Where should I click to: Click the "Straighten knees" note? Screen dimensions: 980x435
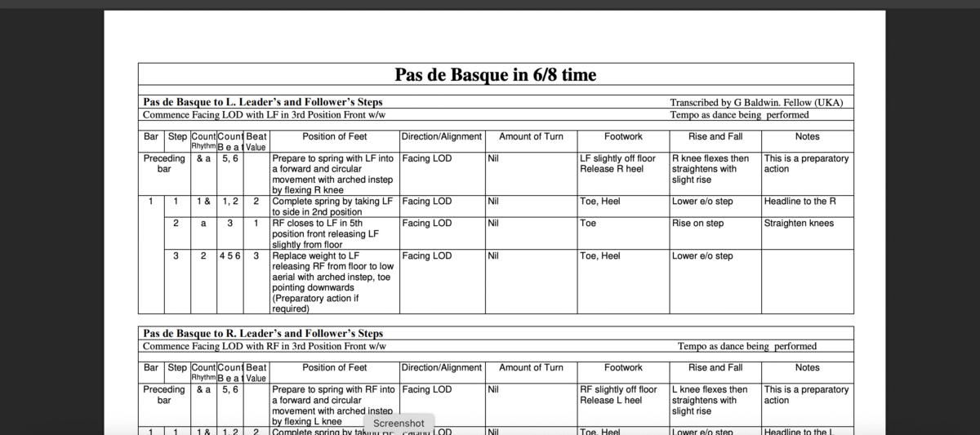[x=800, y=224]
